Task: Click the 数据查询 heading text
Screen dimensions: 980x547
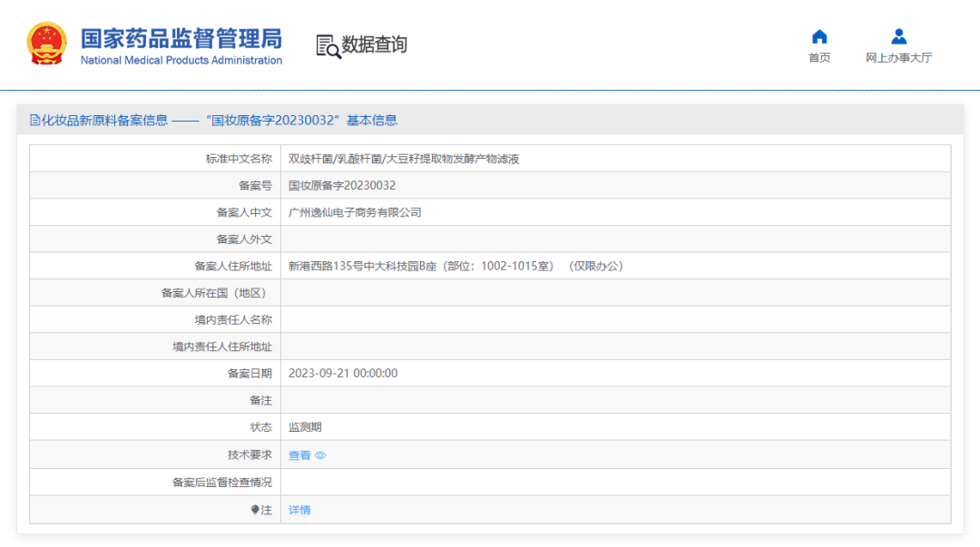Action: click(374, 44)
